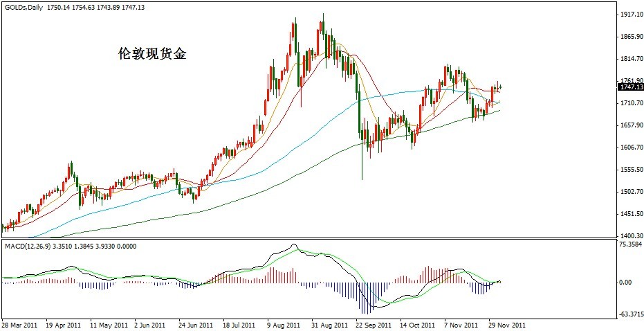Click the 7 Nov 2011 date label
This screenshot has width=644, height=331.
(x=461, y=324)
